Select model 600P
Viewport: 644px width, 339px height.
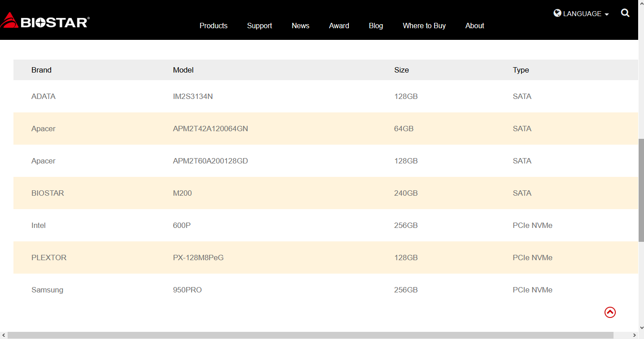(x=182, y=225)
